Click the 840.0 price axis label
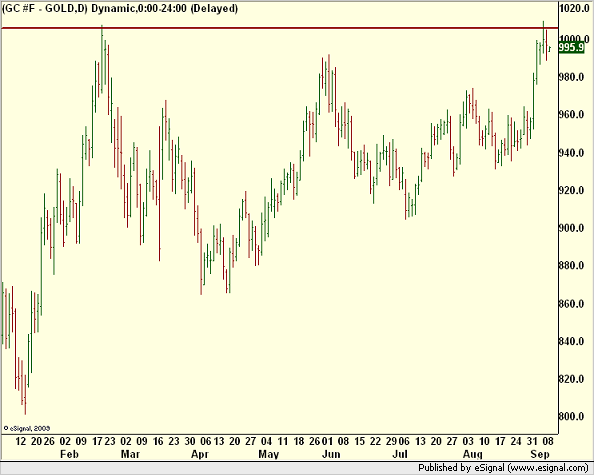The width and height of the screenshot is (594, 475). click(x=571, y=341)
